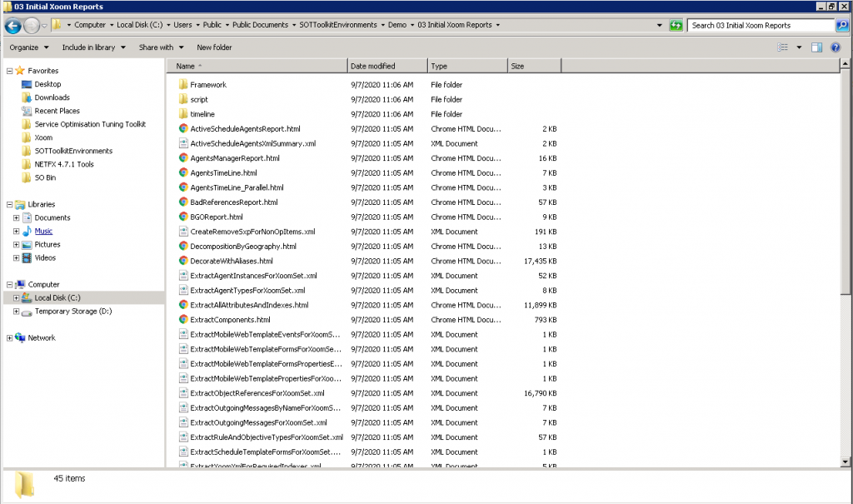Click Chrome icon of ActiveScheduleAgentsReport.html

coord(183,129)
